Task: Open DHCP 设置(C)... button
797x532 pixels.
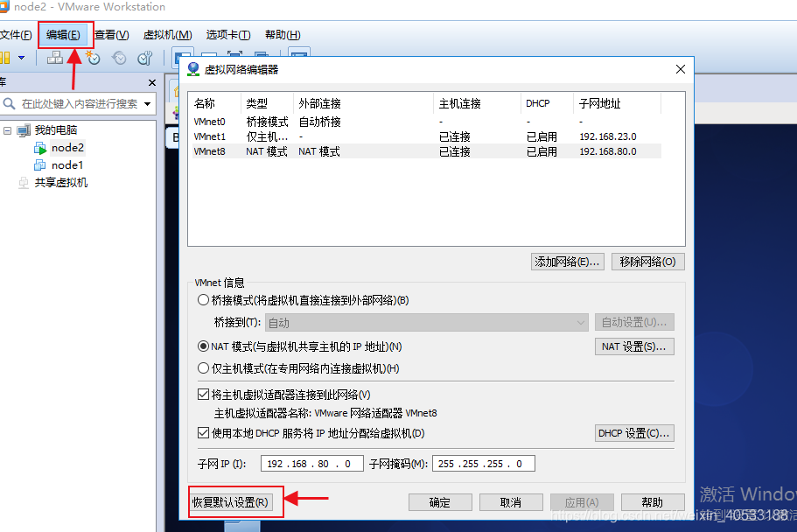Action: (x=634, y=433)
